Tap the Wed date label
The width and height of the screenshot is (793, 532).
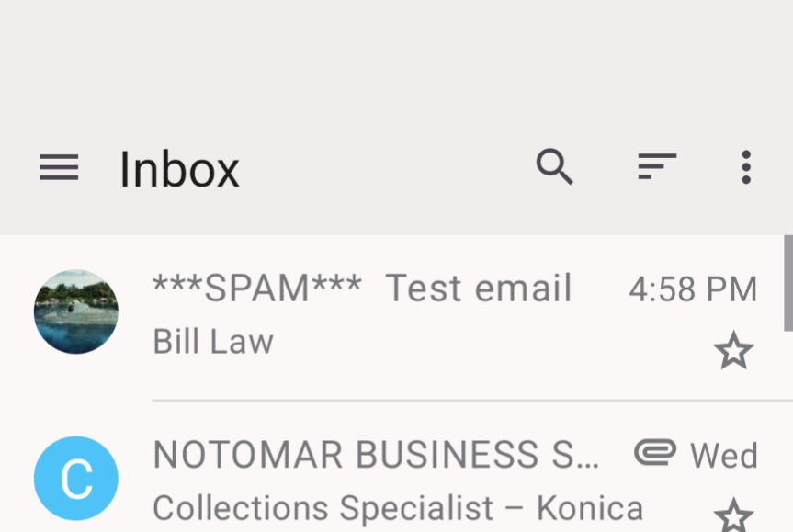coord(724,456)
